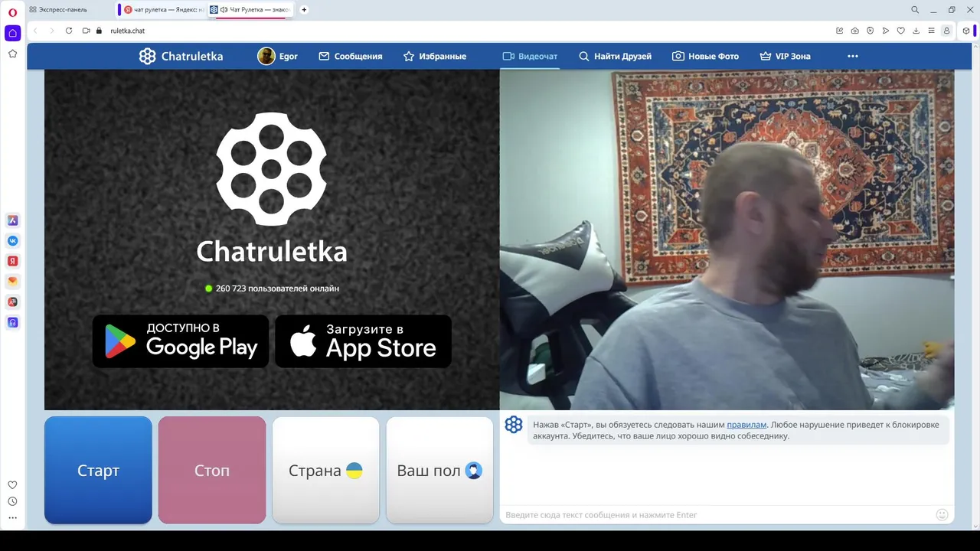
Task: Open the sidebar three-dots setup menu
Action: 12,518
